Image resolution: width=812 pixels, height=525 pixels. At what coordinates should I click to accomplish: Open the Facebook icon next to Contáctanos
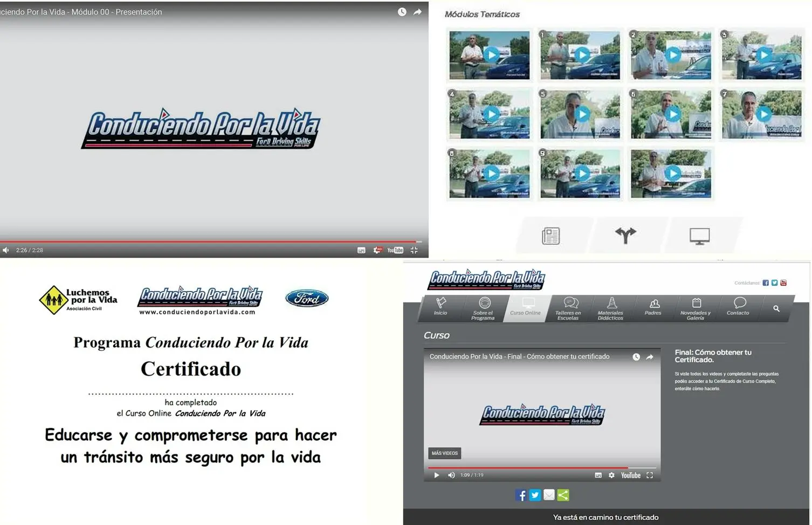(766, 282)
